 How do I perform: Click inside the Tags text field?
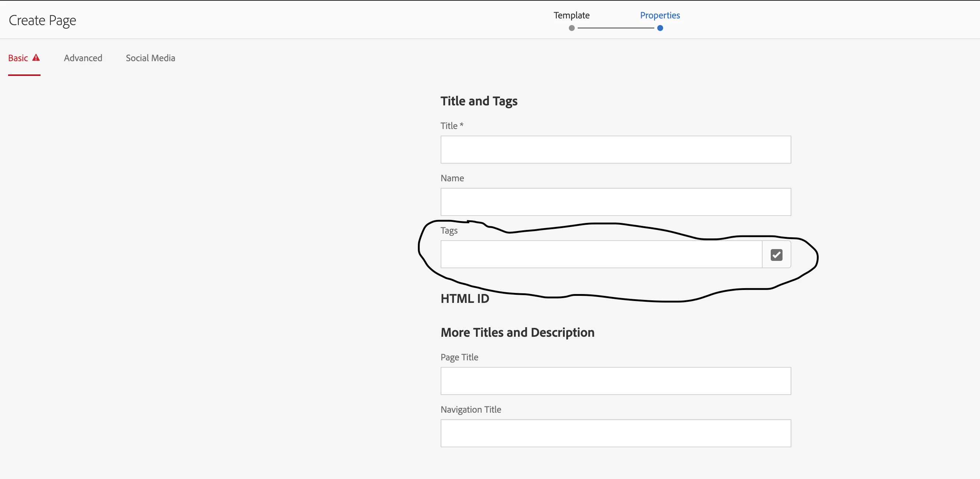point(601,255)
